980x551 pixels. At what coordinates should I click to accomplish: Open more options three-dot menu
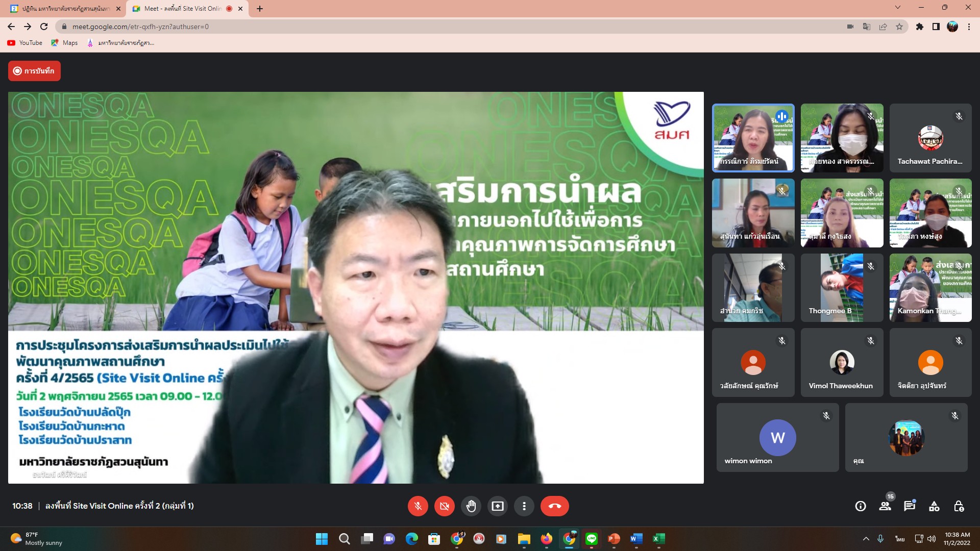[x=524, y=506]
